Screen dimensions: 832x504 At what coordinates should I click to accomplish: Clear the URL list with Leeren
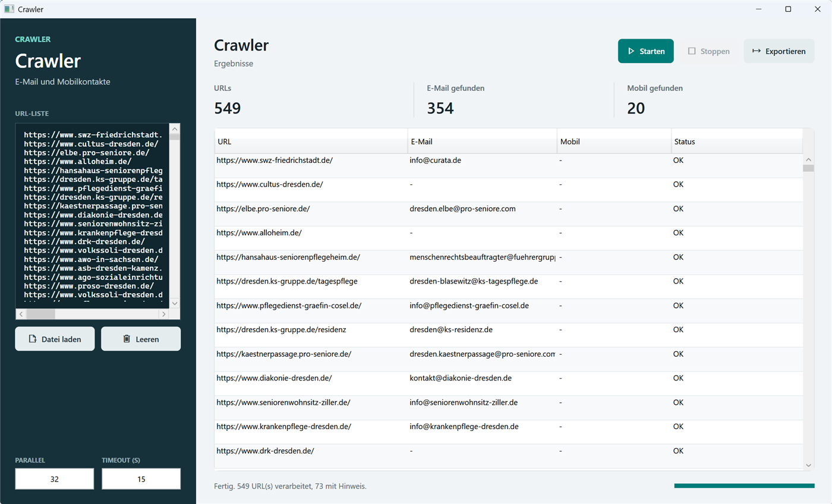(x=141, y=339)
